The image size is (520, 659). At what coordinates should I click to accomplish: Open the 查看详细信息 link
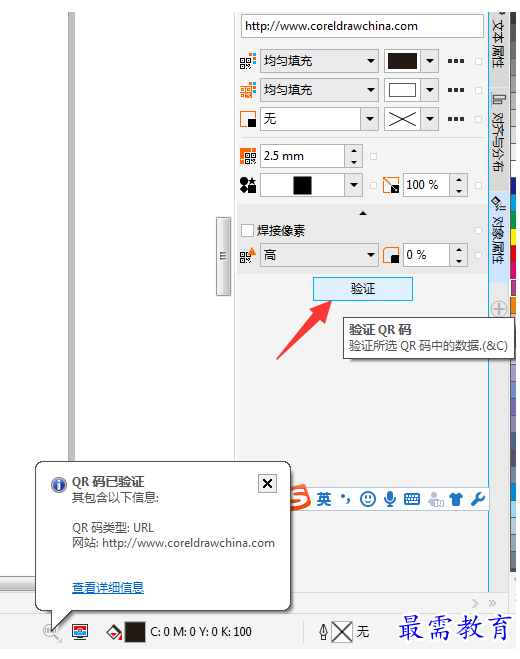tap(108, 587)
